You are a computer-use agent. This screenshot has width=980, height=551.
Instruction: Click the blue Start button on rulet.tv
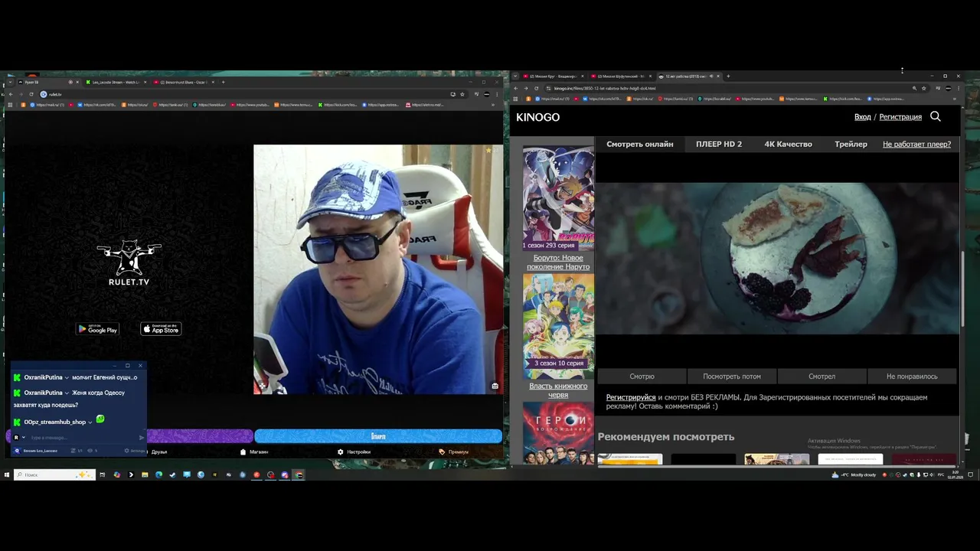378,436
